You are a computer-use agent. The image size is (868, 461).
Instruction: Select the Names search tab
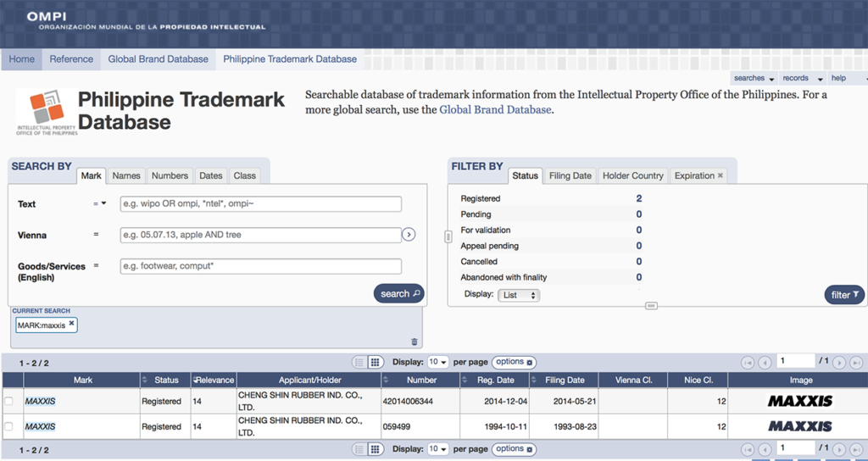126,175
